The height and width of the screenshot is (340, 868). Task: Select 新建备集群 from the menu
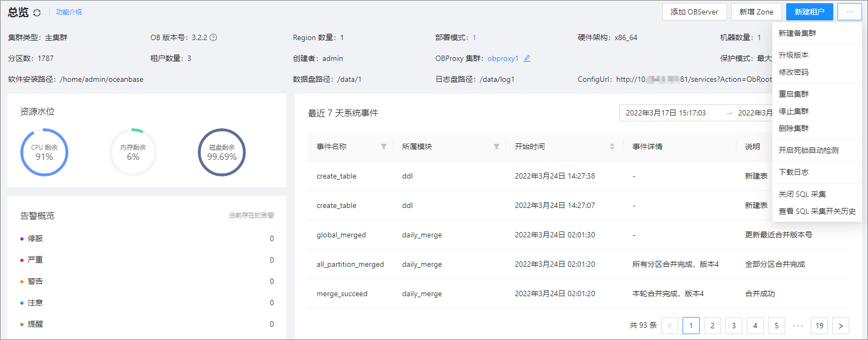tap(817, 33)
